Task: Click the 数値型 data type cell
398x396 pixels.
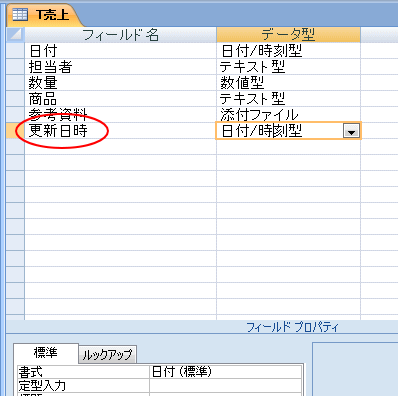Action: 288,83
